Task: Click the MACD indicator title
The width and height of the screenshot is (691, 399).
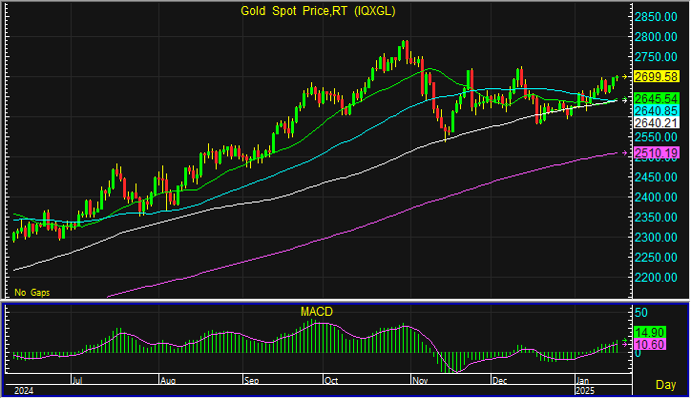Action: pos(316,312)
